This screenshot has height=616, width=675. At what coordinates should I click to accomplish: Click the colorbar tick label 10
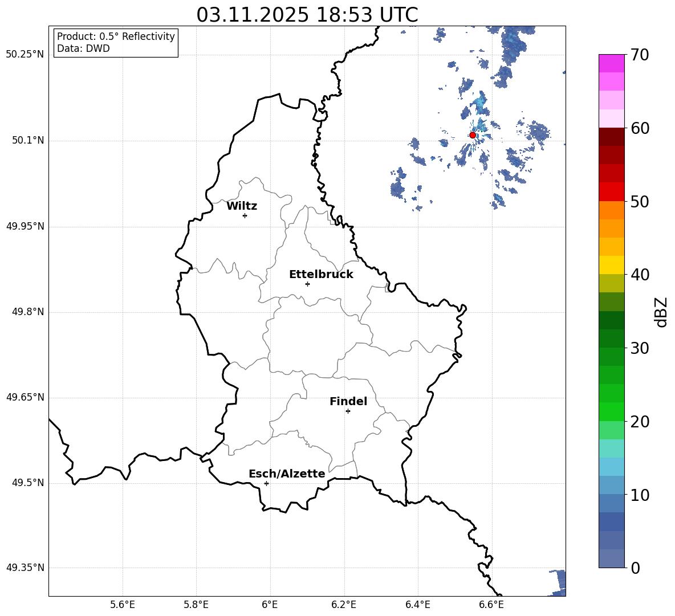click(640, 495)
